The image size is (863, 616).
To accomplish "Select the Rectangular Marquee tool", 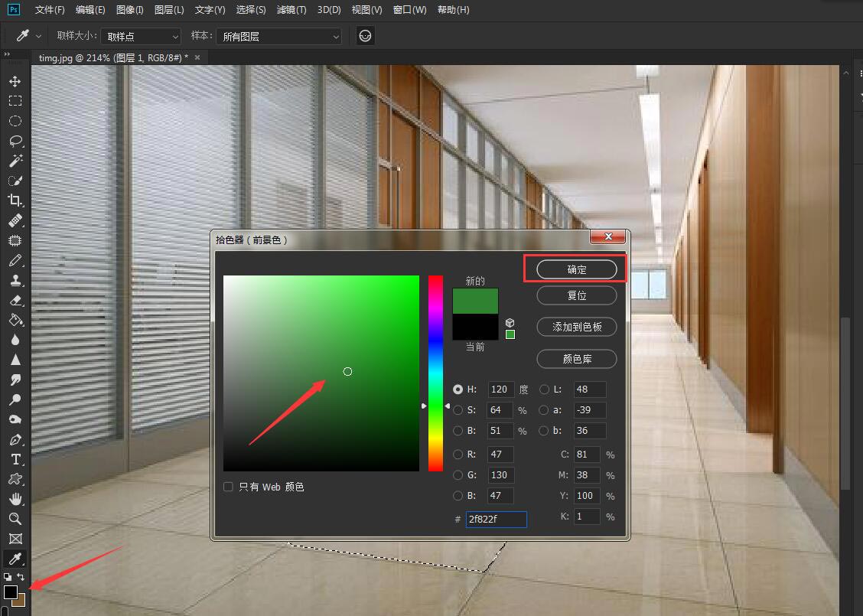I will tap(15, 101).
